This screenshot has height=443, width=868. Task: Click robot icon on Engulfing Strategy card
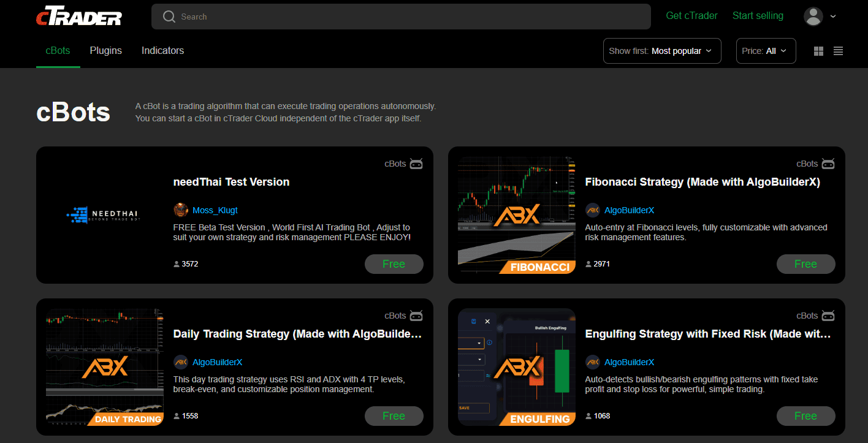(828, 316)
